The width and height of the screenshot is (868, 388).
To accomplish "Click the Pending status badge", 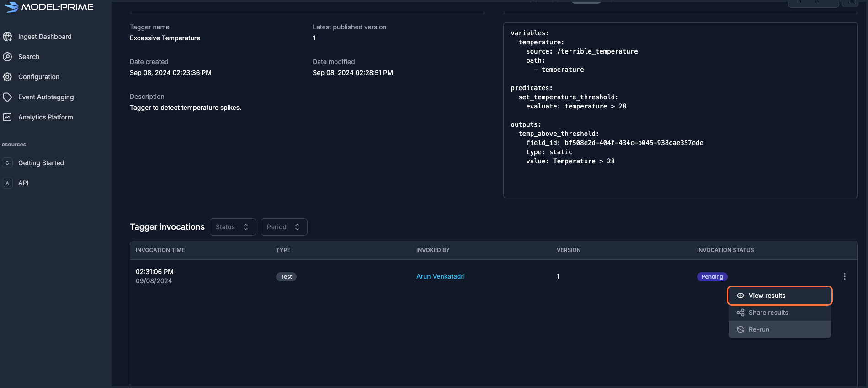I will (x=712, y=277).
